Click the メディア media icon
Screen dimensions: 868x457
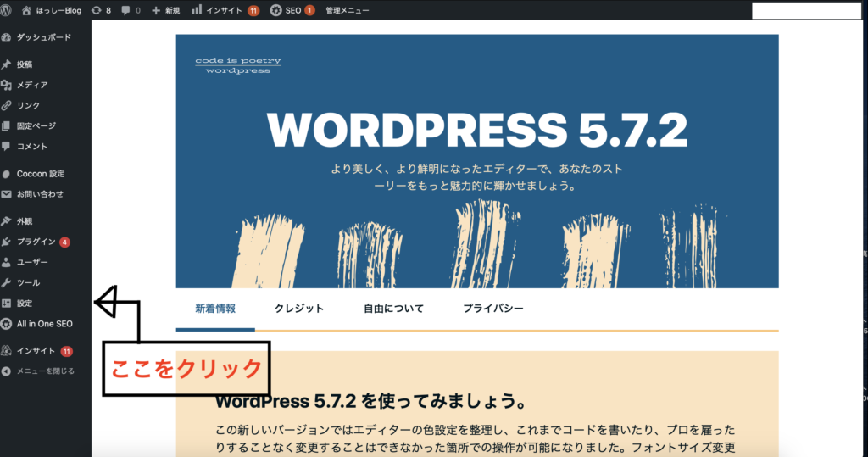click(6, 85)
